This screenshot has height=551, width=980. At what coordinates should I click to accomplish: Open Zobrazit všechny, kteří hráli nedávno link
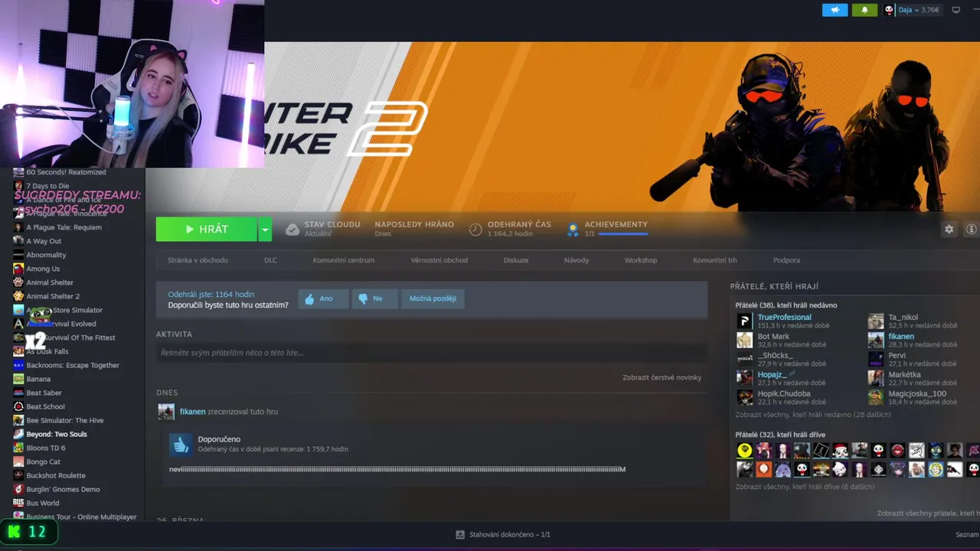pos(813,415)
